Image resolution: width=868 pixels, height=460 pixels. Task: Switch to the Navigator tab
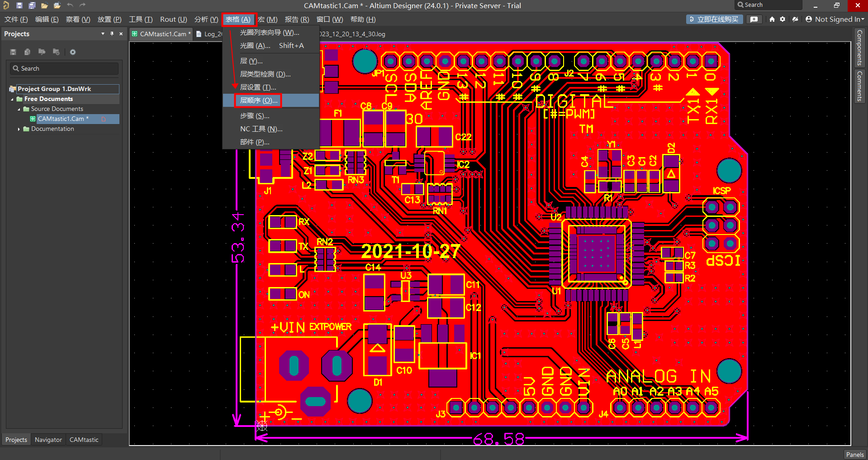48,440
